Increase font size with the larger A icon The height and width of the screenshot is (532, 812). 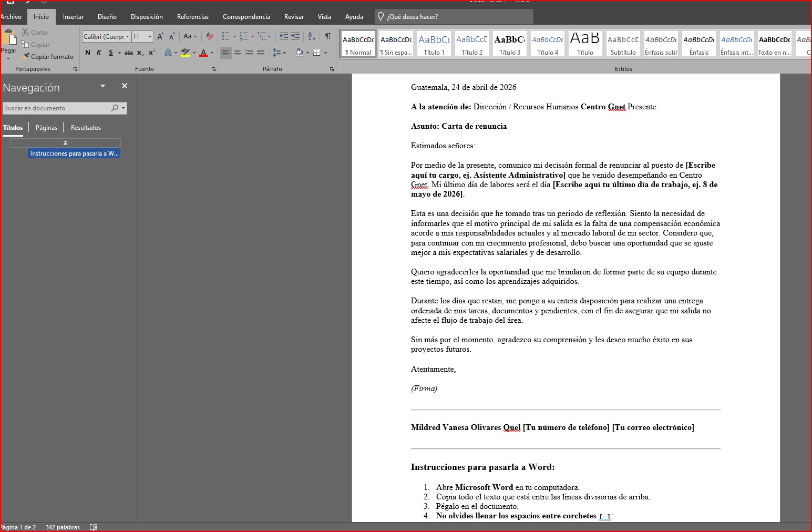pyautogui.click(x=160, y=36)
